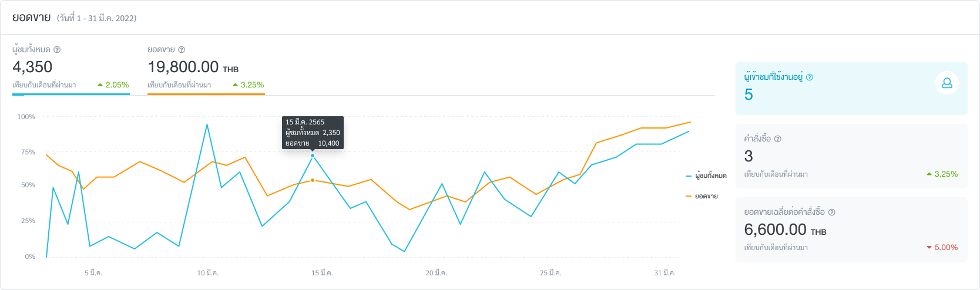
Task: Click help icon next to ยอดขายเฉลี่ยต่อคำสั่งซื้อ
Action: (x=831, y=213)
